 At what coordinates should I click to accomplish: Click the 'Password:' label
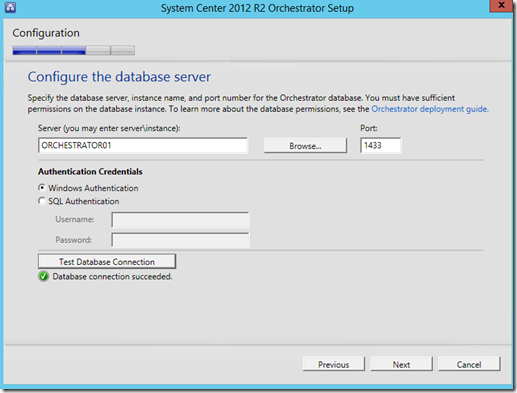pos(73,240)
